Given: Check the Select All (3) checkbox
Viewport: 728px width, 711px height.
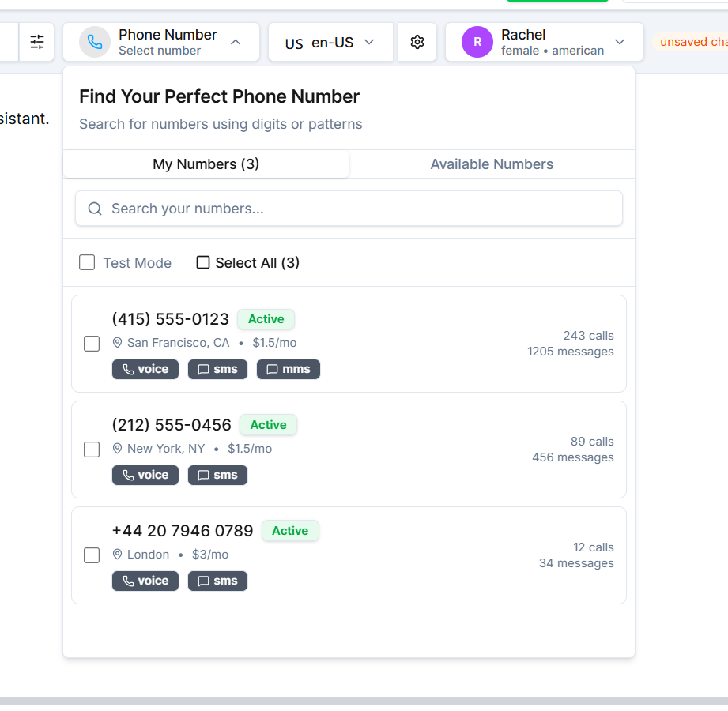Looking at the screenshot, I should pyautogui.click(x=203, y=262).
